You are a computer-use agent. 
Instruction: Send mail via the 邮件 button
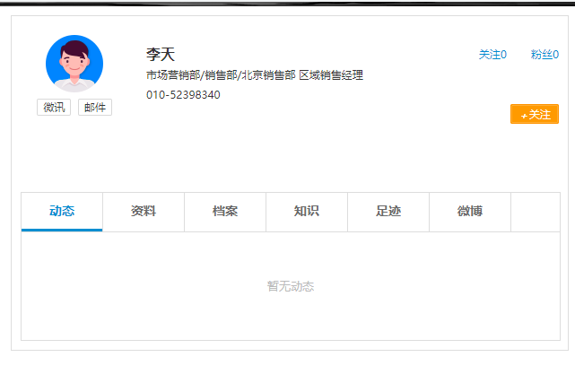tap(94, 108)
